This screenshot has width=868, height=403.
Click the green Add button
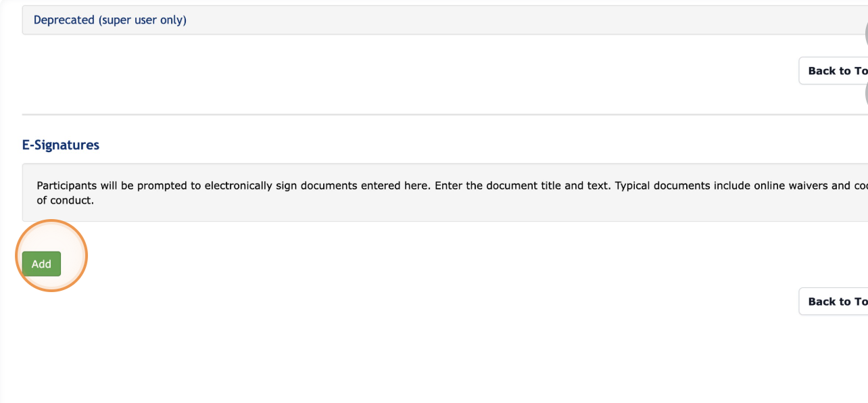41,264
